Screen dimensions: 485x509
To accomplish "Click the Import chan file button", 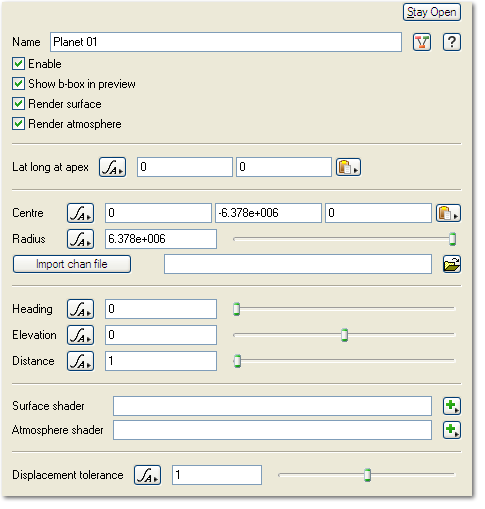I will pos(72,264).
